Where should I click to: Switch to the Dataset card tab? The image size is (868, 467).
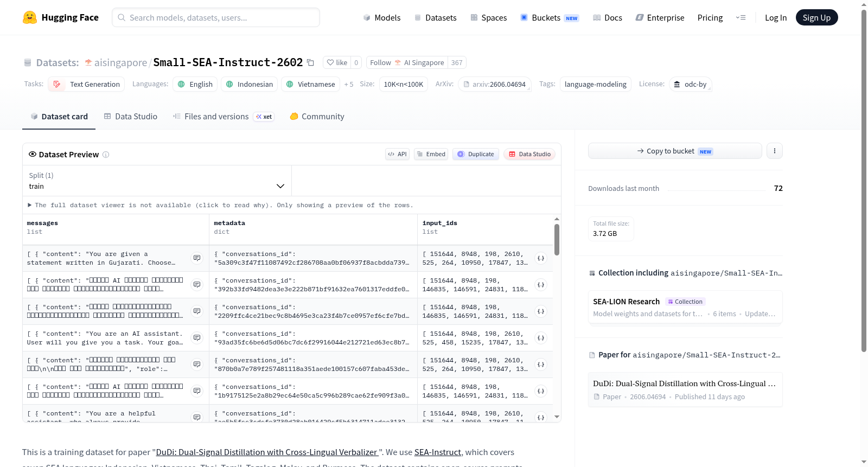59,116
